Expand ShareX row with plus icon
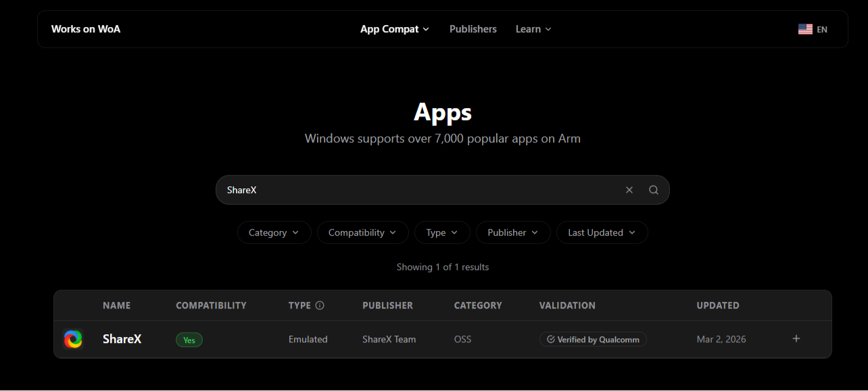This screenshot has height=391, width=868. 796,338
